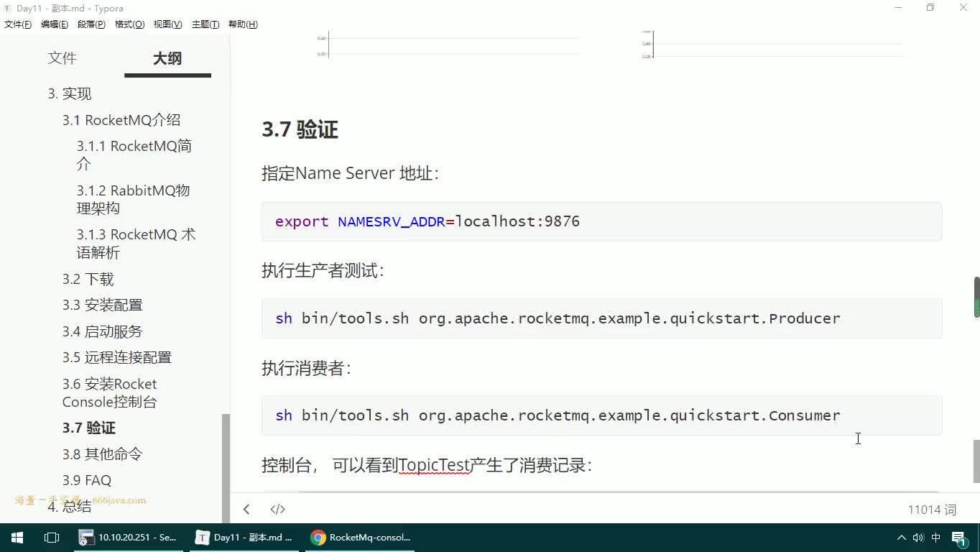
Task: Open the notification center icon
Action: coord(960,538)
